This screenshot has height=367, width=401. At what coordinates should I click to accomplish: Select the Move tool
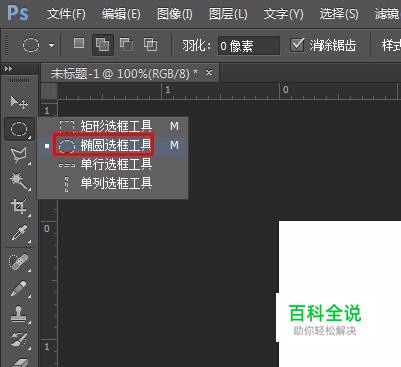tap(19, 102)
